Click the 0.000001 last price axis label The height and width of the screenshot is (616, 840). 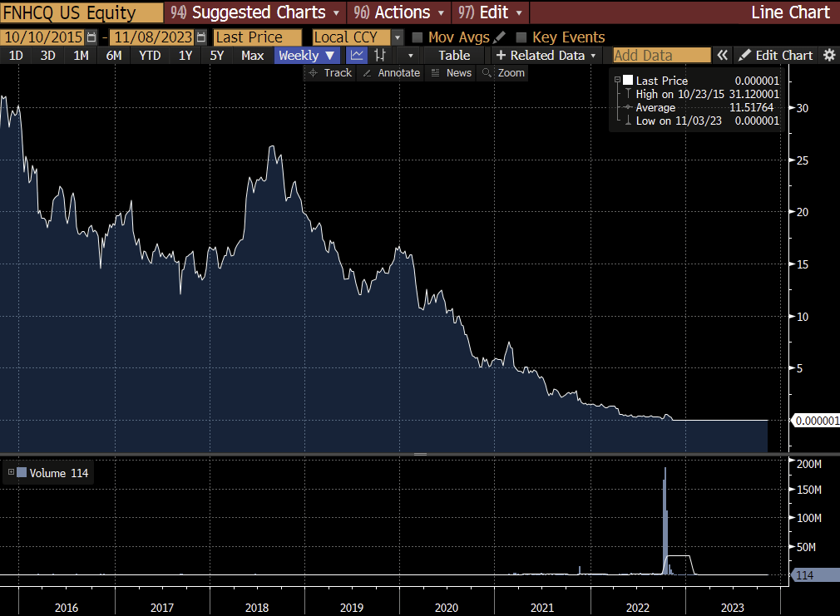click(817, 421)
